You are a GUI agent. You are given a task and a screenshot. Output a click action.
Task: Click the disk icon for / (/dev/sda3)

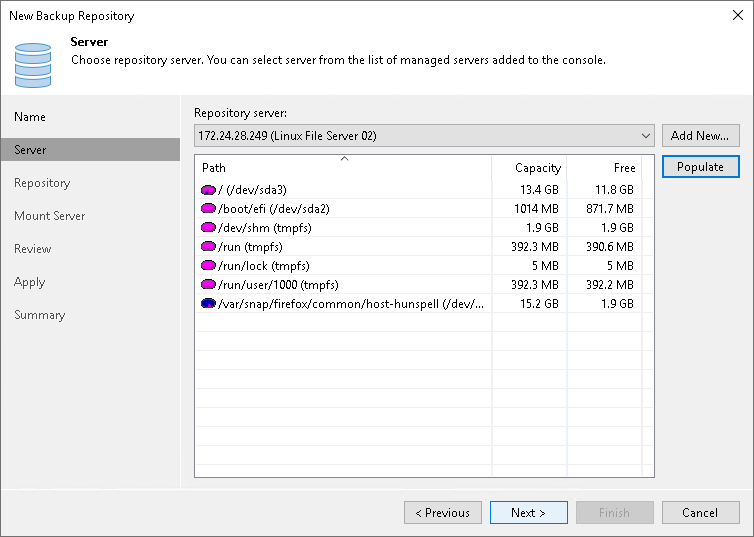point(208,189)
